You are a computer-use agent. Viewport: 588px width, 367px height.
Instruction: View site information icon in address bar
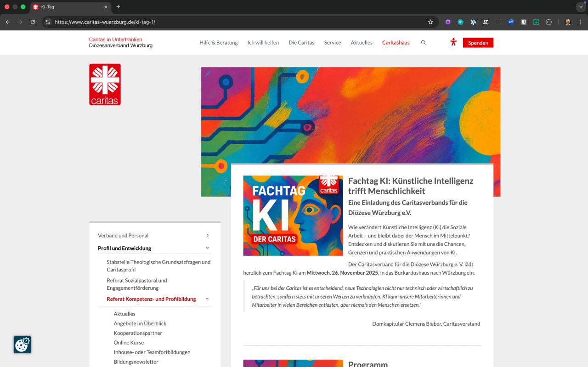48,22
